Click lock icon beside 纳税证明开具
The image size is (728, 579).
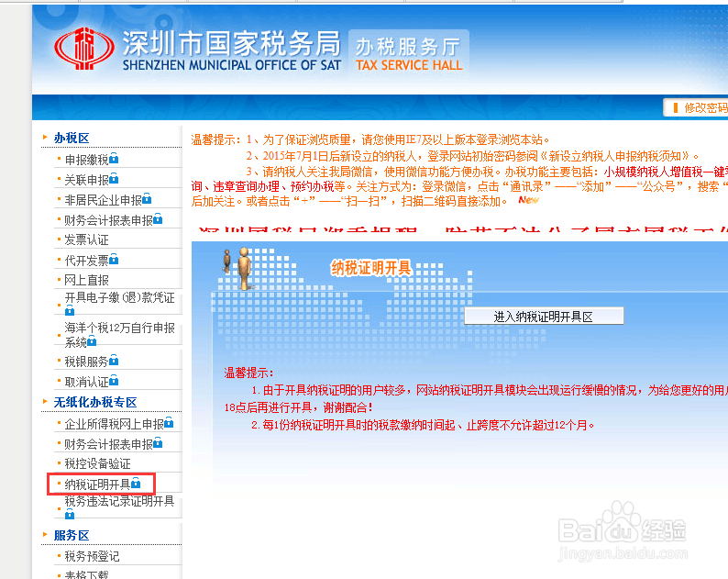136,484
